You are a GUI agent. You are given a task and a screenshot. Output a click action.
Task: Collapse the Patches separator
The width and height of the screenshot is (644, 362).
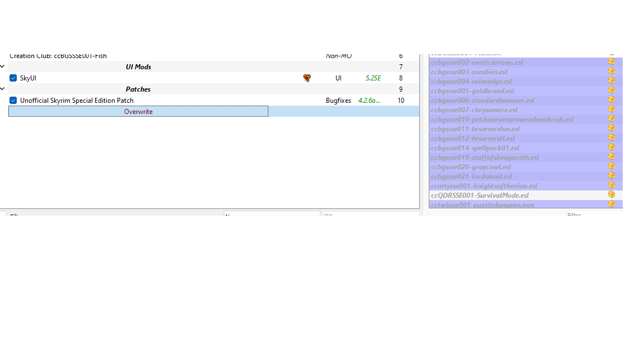2,89
